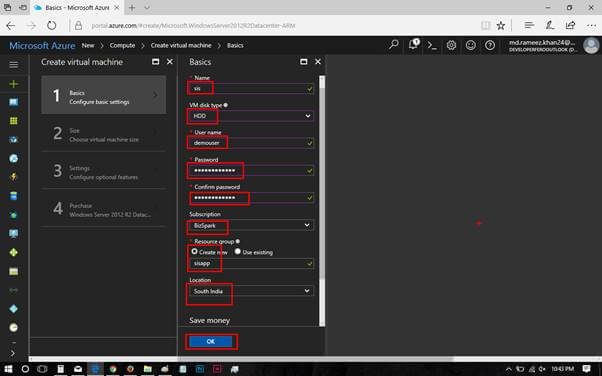Image resolution: width=602 pixels, height=376 pixels.
Task: Open the help question mark icon
Action: [x=490, y=45]
